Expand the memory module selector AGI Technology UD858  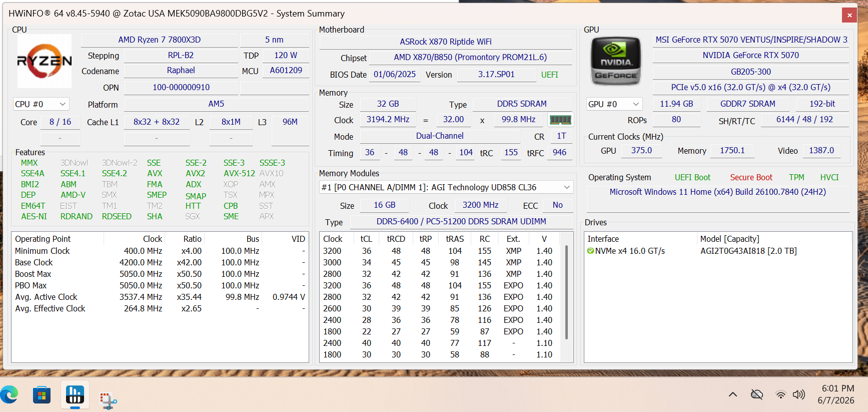coord(446,187)
